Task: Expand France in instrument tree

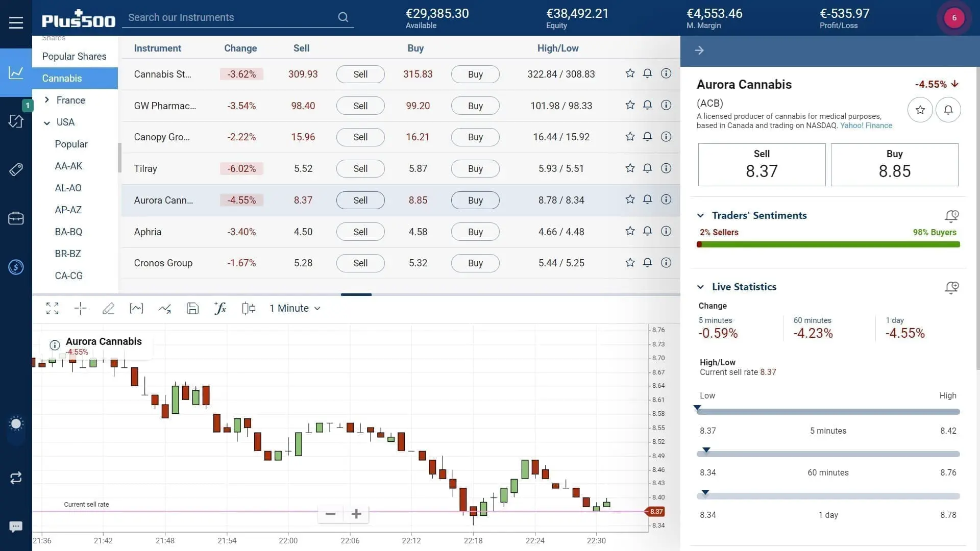Action: tap(47, 100)
